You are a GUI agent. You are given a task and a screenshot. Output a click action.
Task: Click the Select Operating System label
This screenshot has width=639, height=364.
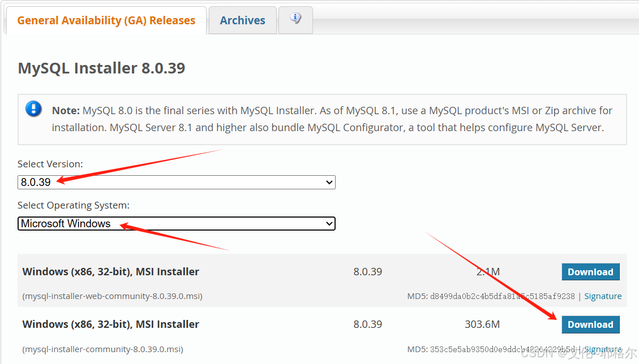click(74, 205)
